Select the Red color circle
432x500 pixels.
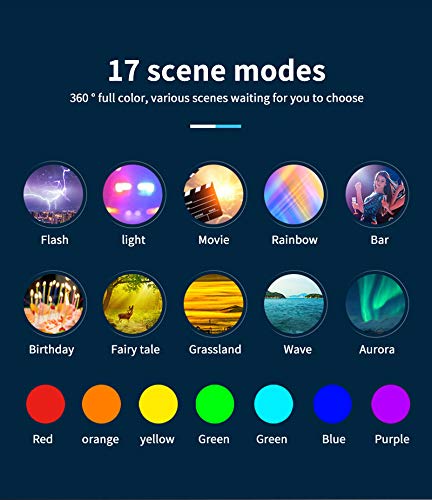(x=45, y=404)
